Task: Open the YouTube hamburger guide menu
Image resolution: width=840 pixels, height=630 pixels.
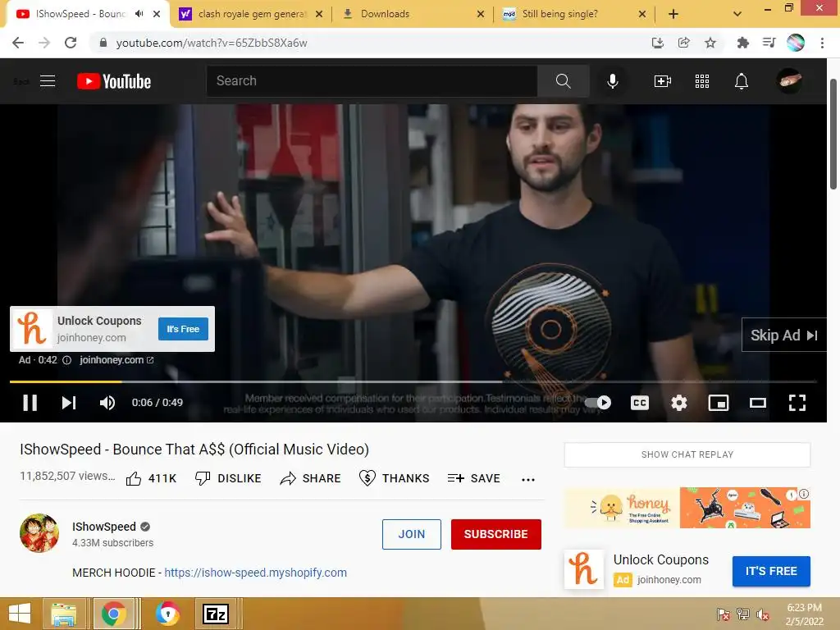Action: [48, 81]
